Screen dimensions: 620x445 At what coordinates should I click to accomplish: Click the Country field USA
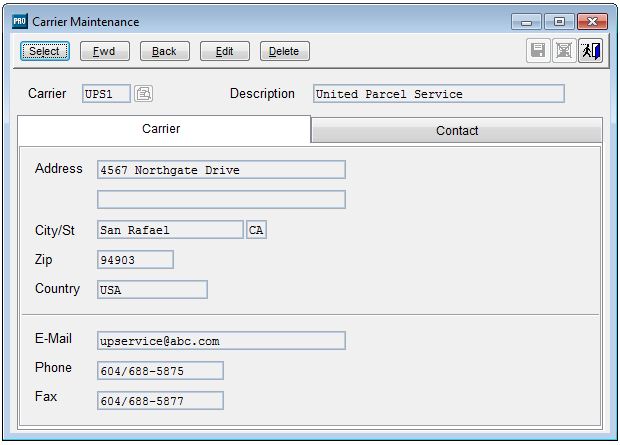tap(152, 290)
